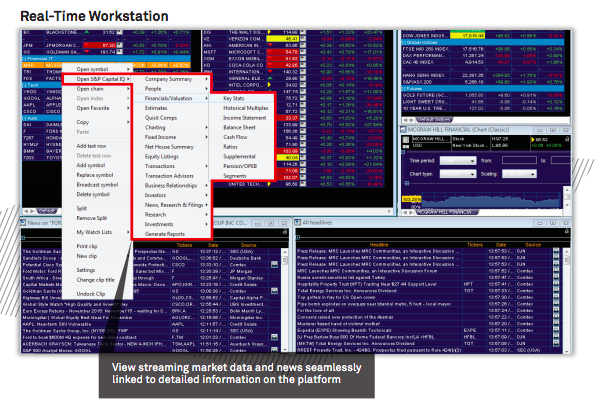Choose 'Transaction Advisors' submenu entry

coord(171,176)
